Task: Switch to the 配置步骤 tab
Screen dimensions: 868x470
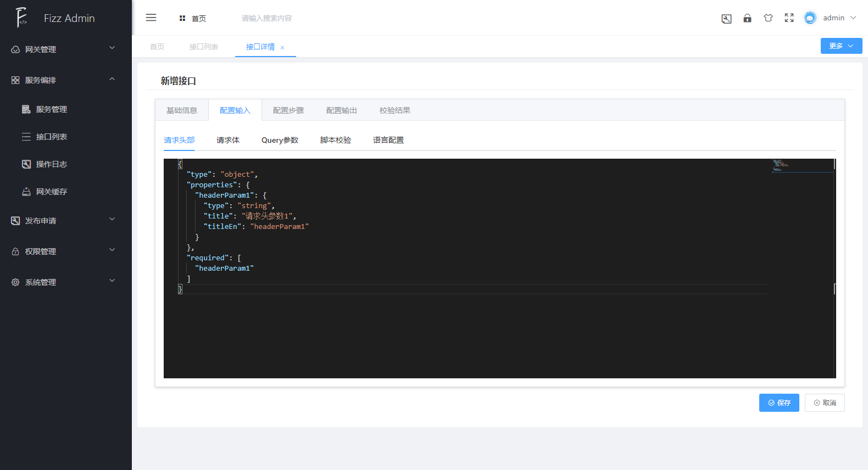Action: click(x=288, y=110)
